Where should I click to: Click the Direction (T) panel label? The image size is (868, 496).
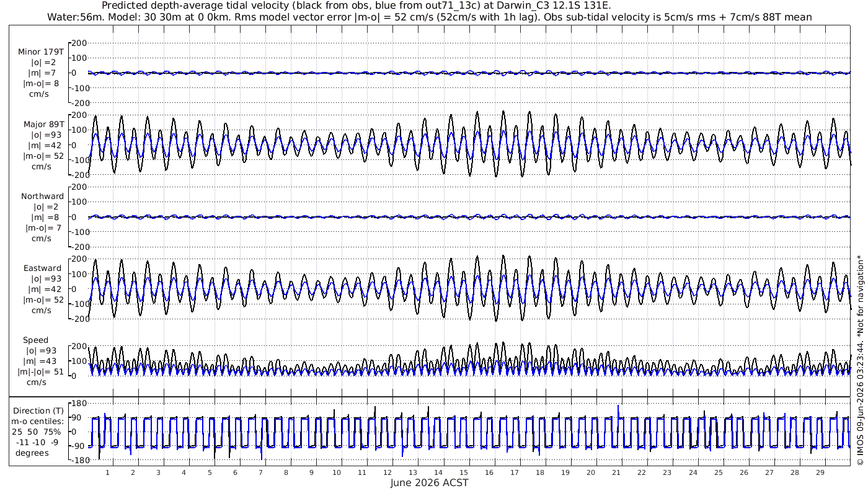(38, 410)
